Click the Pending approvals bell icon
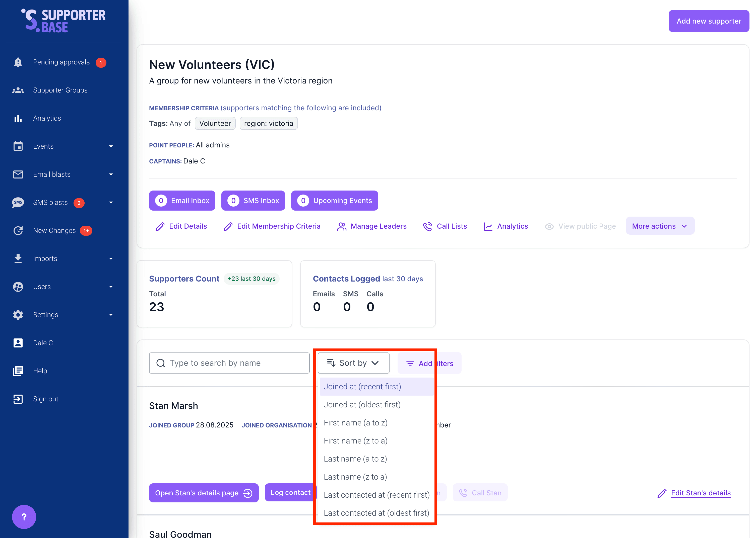 click(x=18, y=62)
